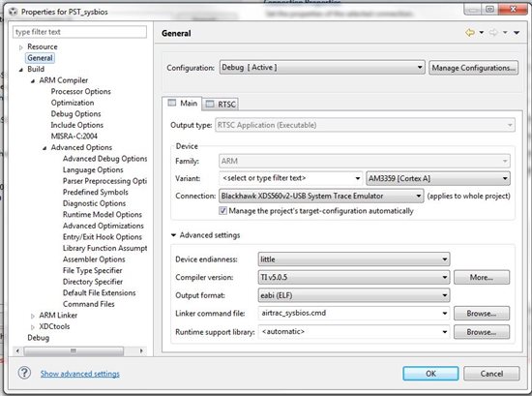Click the help question mark icon

tap(24, 373)
